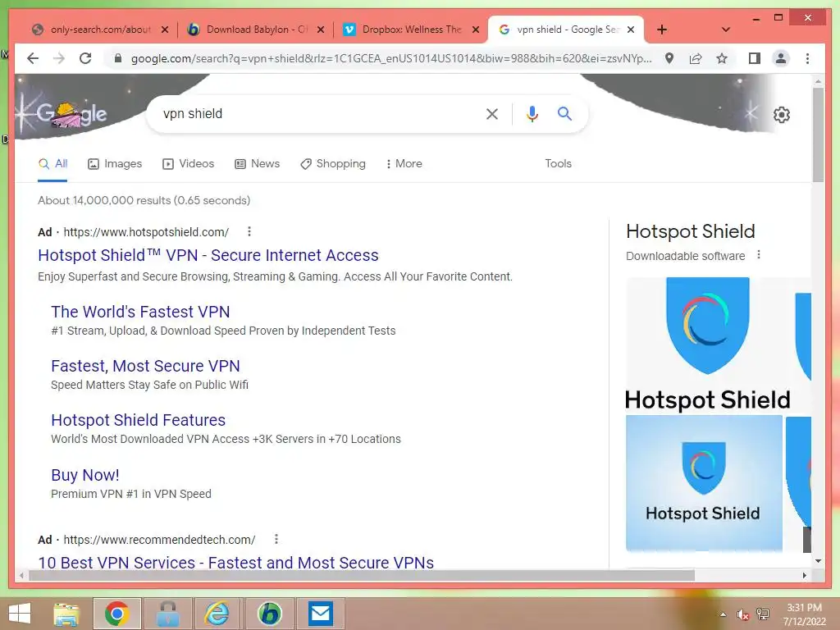The image size is (840, 630).
Task: Open Fastest, Most Secure VPN link
Action: [145, 365]
